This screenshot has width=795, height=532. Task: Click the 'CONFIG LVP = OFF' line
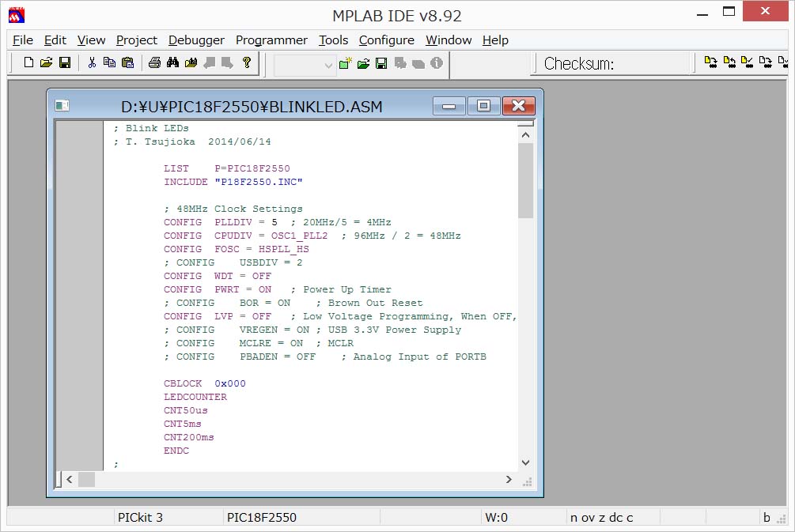218,316
